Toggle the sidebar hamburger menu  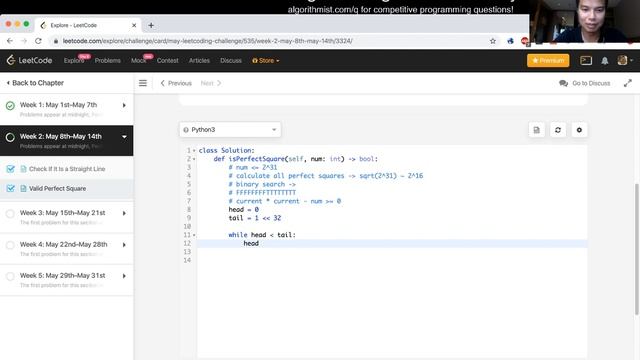click(x=142, y=83)
